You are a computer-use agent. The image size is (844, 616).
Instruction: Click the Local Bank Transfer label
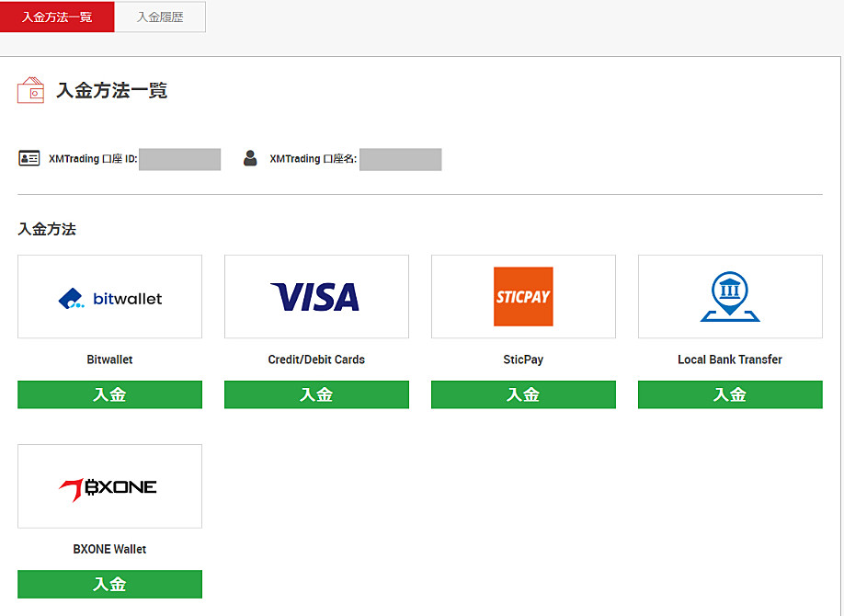tap(730, 359)
